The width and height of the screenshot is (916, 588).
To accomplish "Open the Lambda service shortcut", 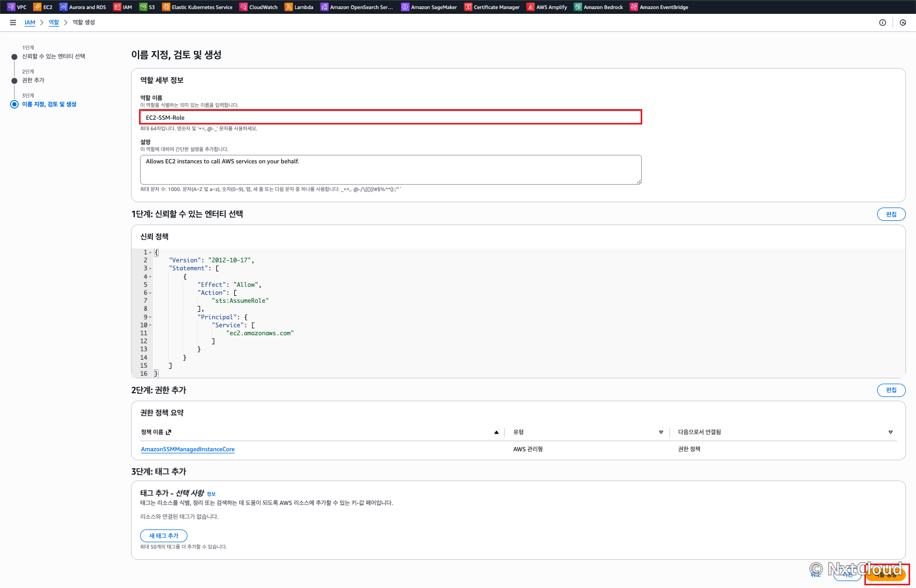I will (299, 7).
